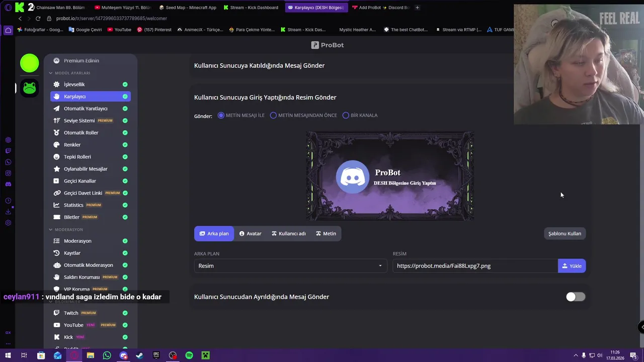Click the green circle profile avatar
The height and width of the screenshot is (362, 644).
(30, 63)
